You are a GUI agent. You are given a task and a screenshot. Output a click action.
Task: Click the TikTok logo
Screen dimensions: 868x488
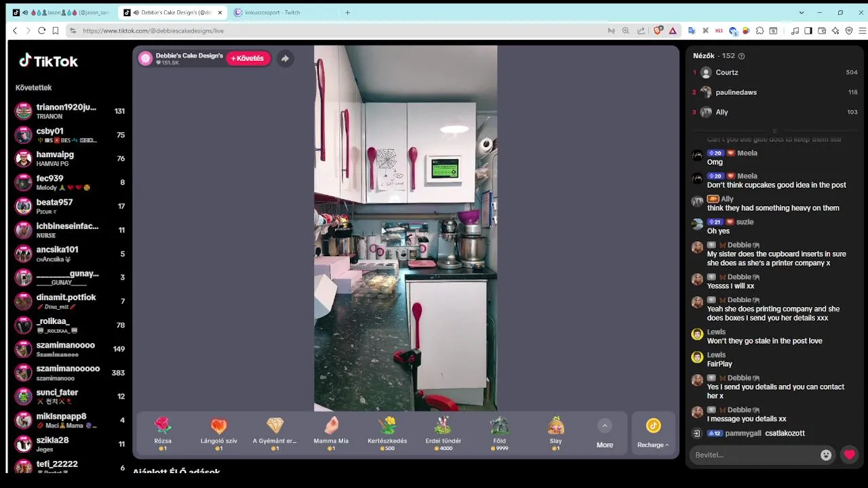pos(48,61)
